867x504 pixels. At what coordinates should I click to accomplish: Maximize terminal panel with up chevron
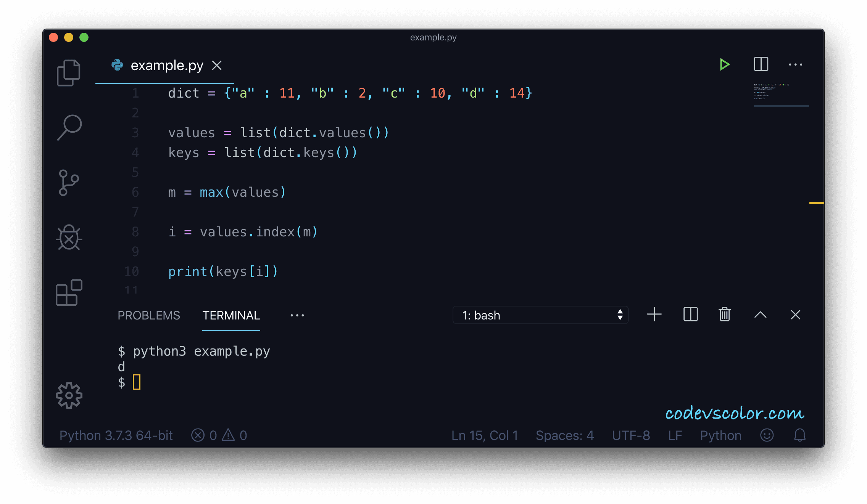point(760,315)
